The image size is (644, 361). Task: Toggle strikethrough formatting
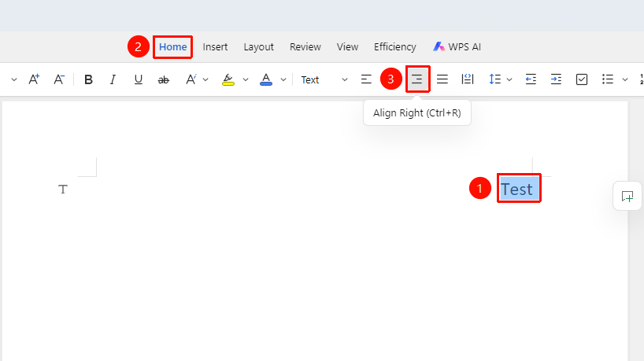tap(164, 79)
